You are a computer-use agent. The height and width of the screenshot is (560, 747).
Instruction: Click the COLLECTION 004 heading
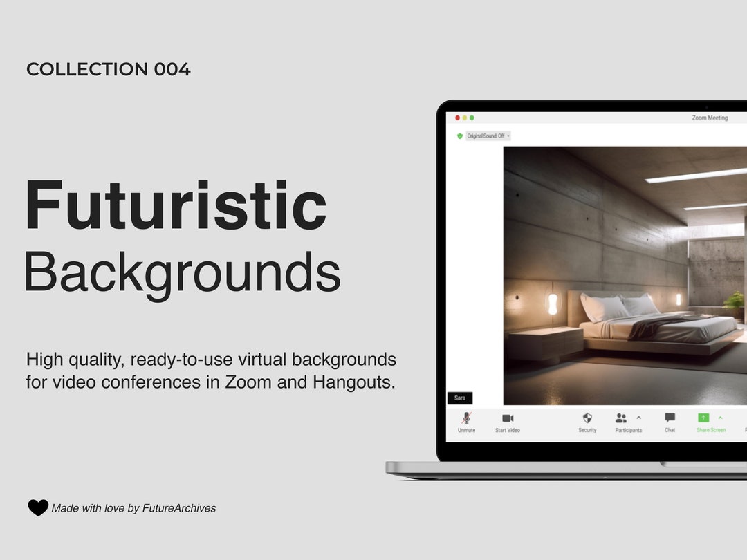pos(108,69)
